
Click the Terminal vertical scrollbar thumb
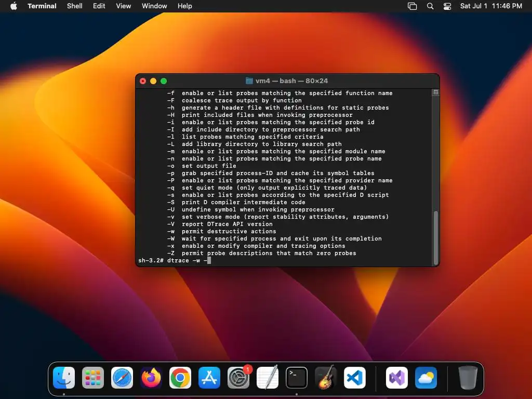[436, 237]
